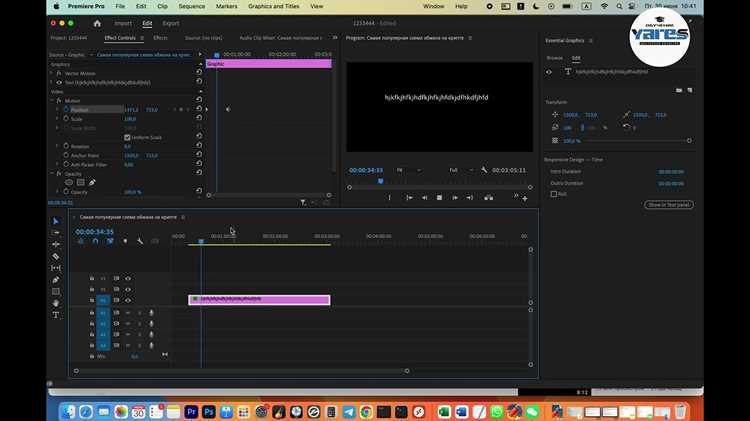
Task: Switch to the Import workspace
Action: 123,23
